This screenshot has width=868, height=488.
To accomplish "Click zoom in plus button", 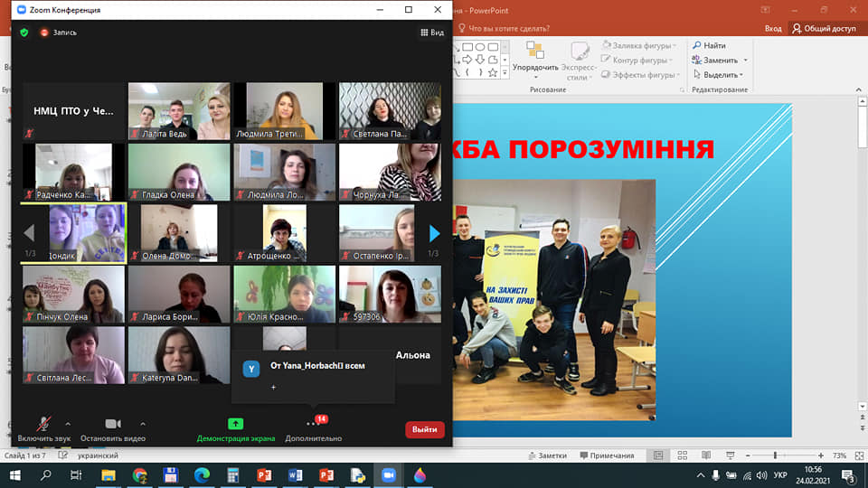I will pyautogui.click(x=821, y=455).
